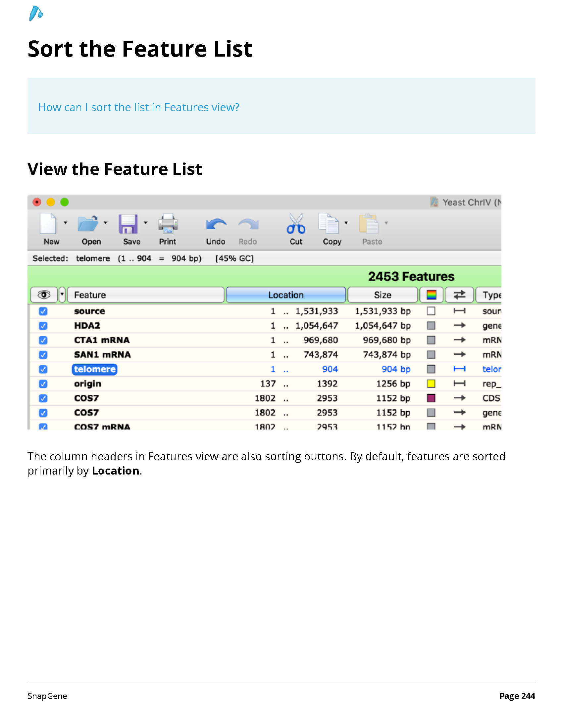563x728 pixels.
Task: Click the Redo arrow icon
Action: (x=248, y=224)
